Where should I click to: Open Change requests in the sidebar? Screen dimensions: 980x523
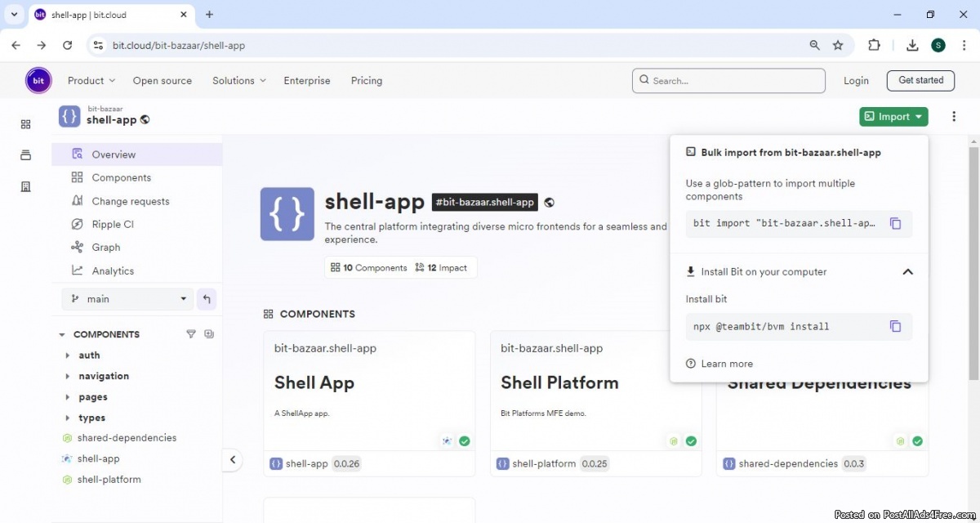(x=136, y=201)
